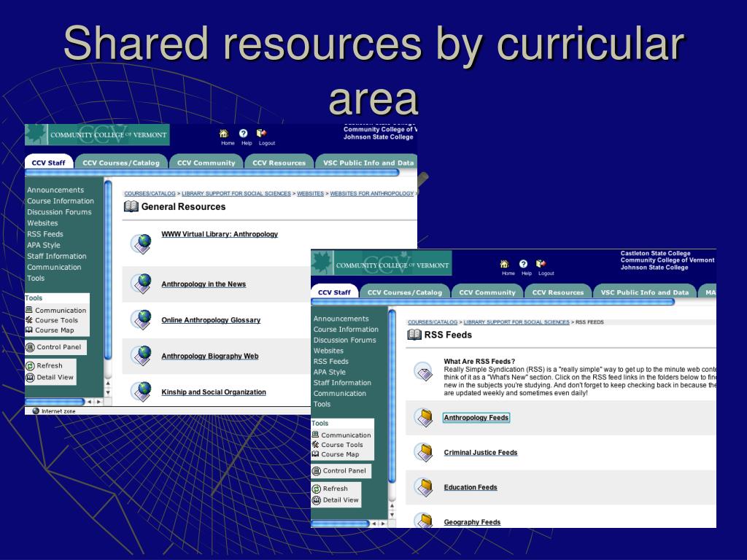Select CCV Community tab in RSS window

tap(487, 292)
